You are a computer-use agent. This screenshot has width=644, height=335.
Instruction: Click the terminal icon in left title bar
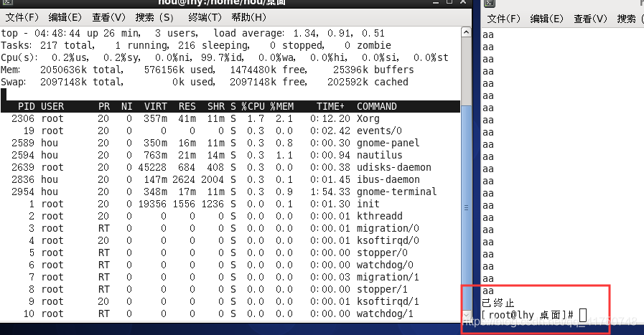point(6,2)
